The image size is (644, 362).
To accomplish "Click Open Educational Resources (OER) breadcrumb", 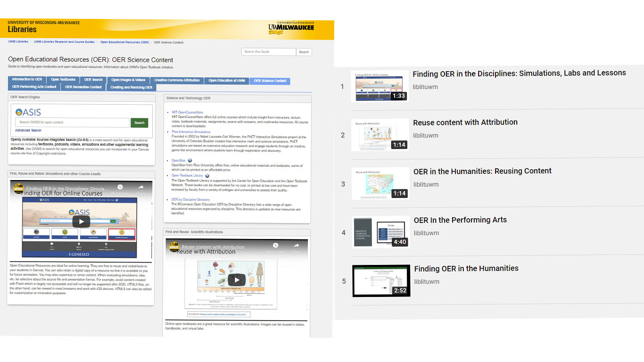I will tap(124, 42).
